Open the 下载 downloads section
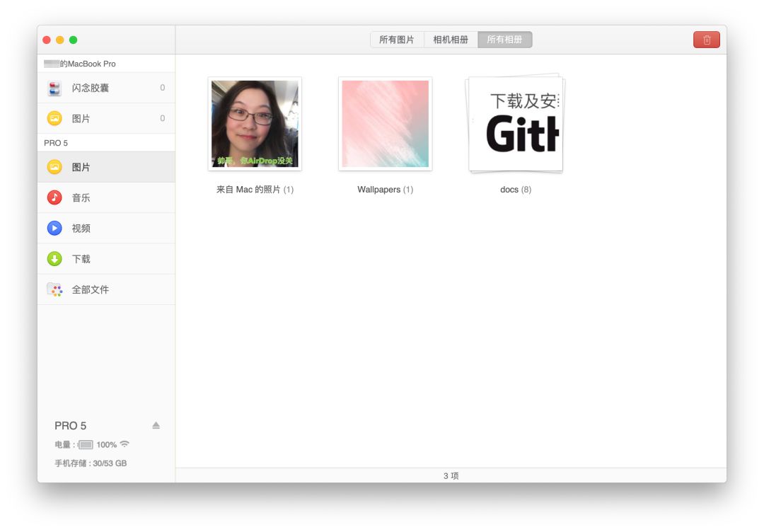The width and height of the screenshot is (764, 532). [x=81, y=258]
